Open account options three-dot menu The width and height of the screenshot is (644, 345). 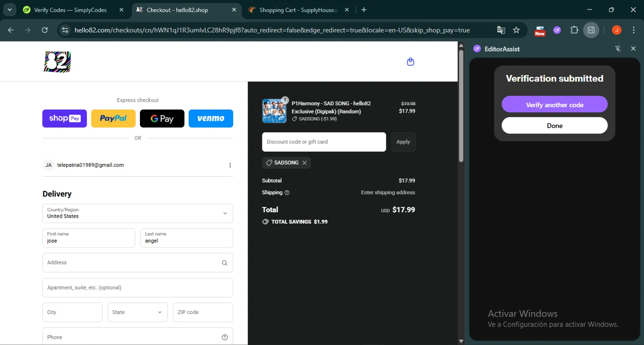(230, 165)
